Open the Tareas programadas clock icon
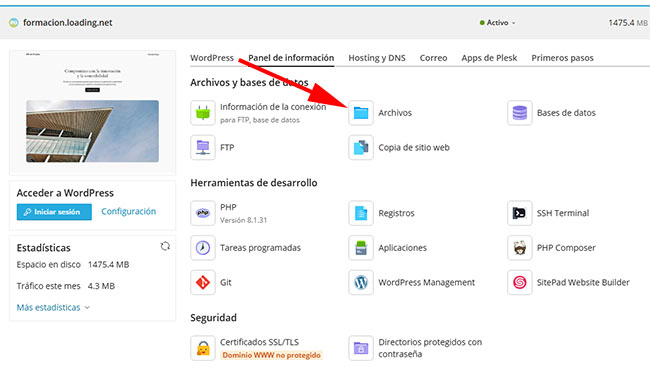Viewport: 650px width, 372px height. tap(203, 248)
